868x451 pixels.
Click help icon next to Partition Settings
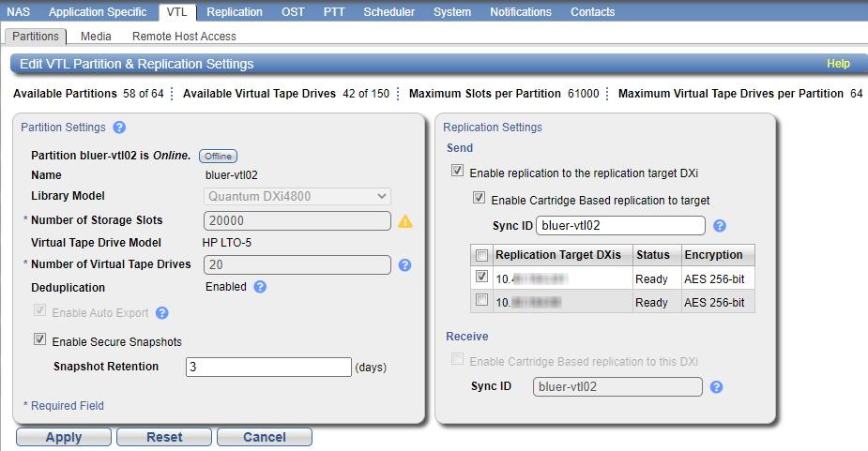119,128
